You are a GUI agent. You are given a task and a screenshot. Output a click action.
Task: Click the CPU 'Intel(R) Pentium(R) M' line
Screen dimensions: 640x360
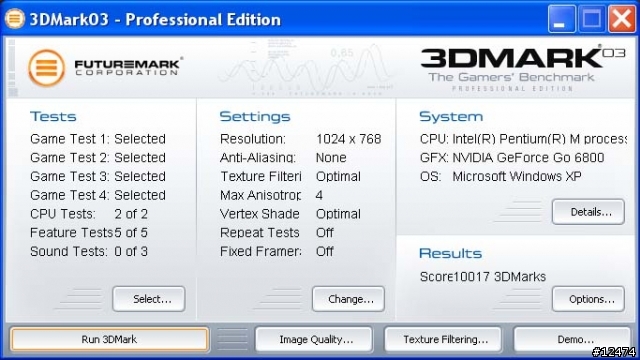[523, 139]
